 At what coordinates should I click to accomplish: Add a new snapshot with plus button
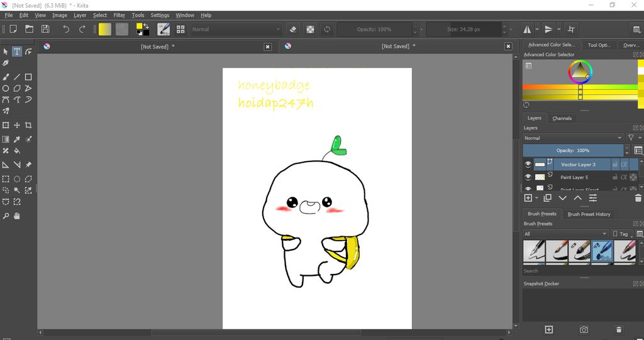pyautogui.click(x=548, y=330)
